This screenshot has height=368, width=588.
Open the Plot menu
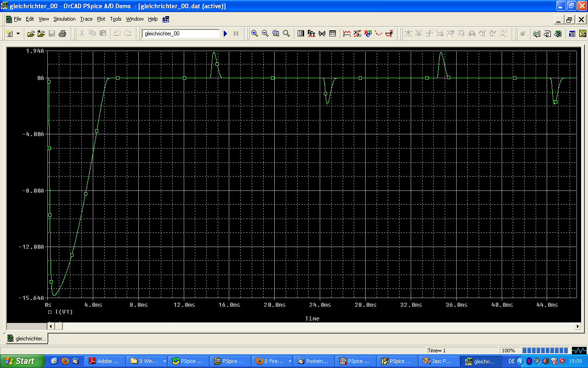click(101, 19)
